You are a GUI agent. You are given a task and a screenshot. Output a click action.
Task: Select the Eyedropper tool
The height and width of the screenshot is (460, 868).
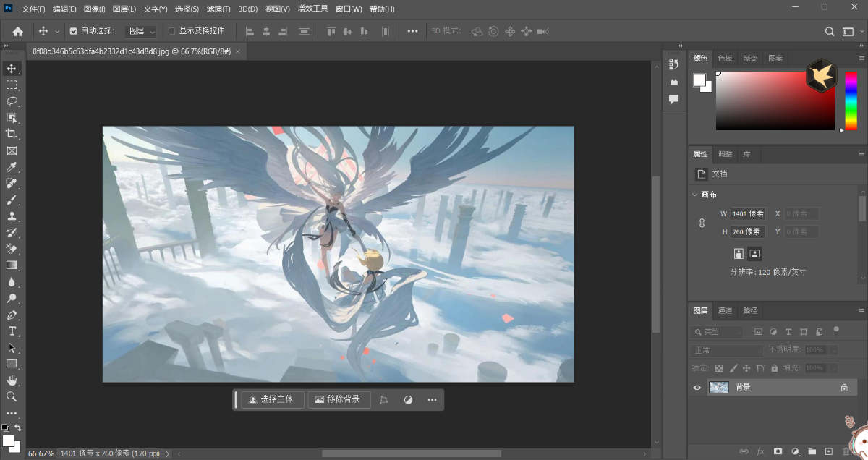click(x=12, y=168)
